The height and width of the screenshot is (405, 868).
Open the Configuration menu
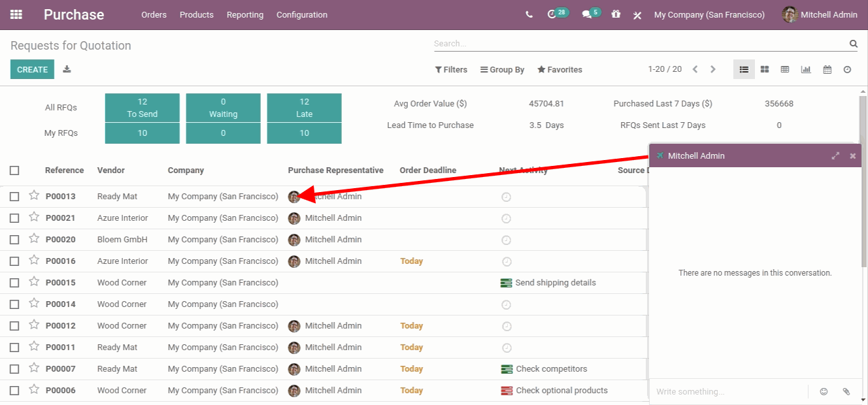[302, 14]
